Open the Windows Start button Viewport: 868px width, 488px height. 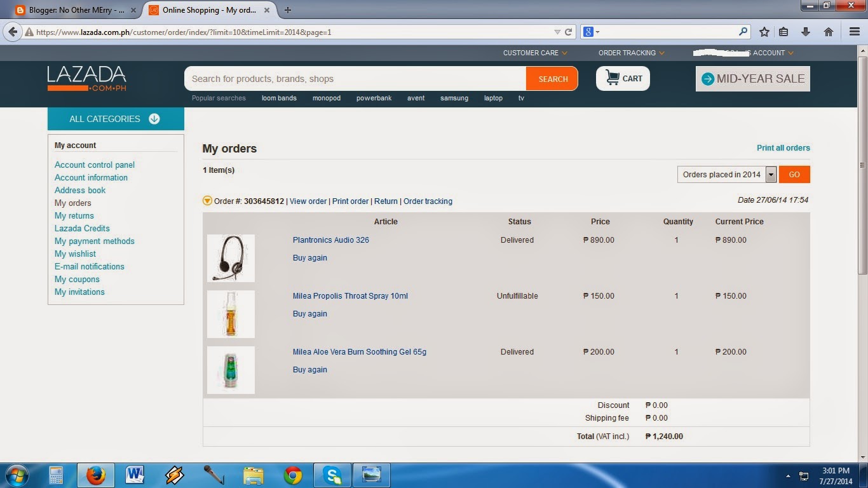(17, 475)
